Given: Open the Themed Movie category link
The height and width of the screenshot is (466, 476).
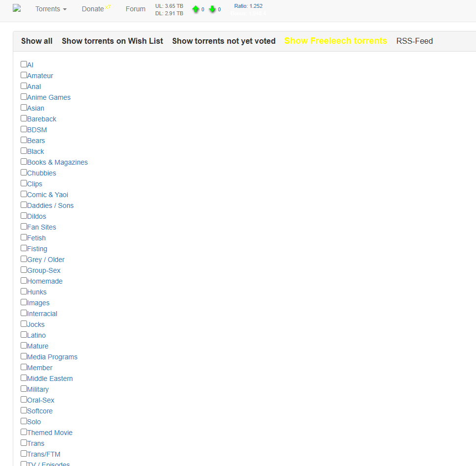Looking at the screenshot, I should tap(50, 433).
